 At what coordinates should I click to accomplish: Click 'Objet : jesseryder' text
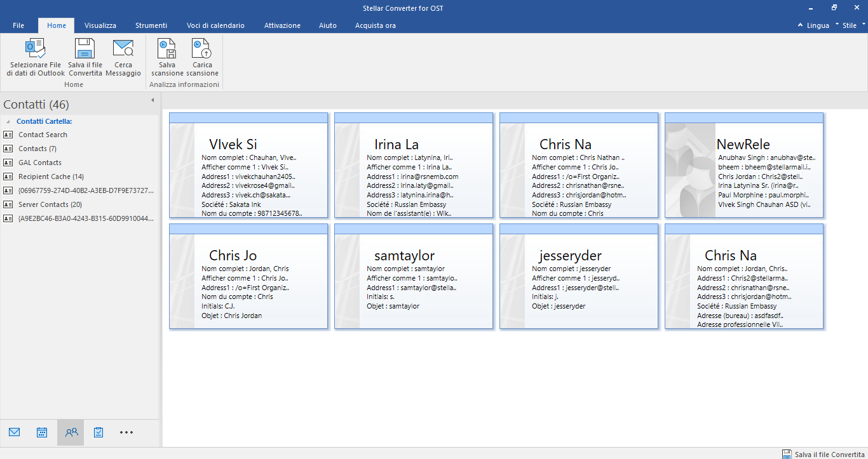(559, 306)
